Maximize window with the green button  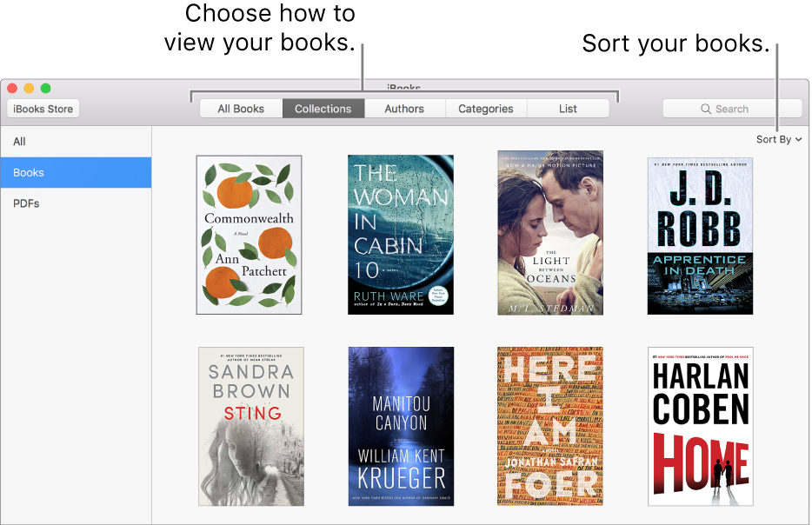[x=45, y=88]
